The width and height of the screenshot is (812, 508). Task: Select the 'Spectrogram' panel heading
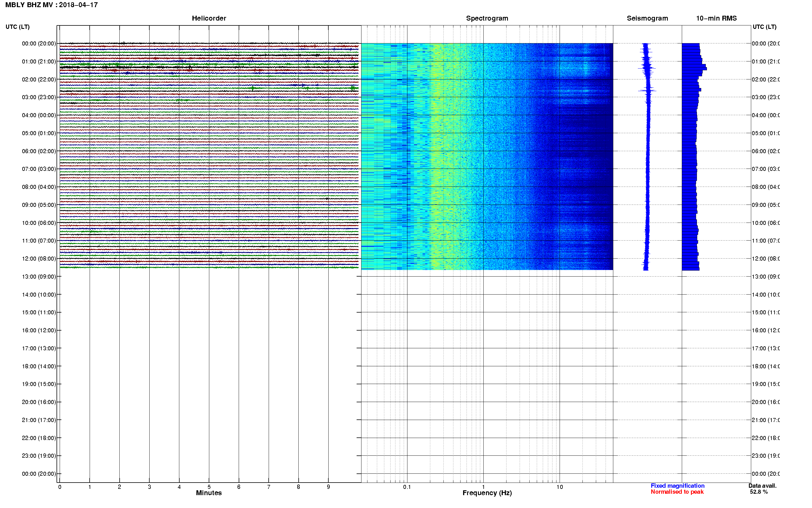[487, 18]
